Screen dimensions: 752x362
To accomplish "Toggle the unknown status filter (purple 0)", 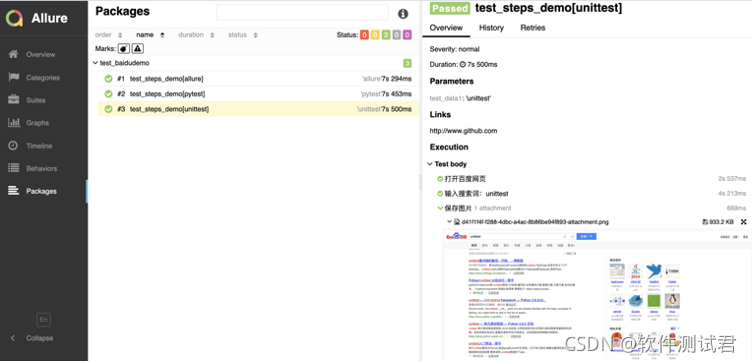I will [x=407, y=35].
